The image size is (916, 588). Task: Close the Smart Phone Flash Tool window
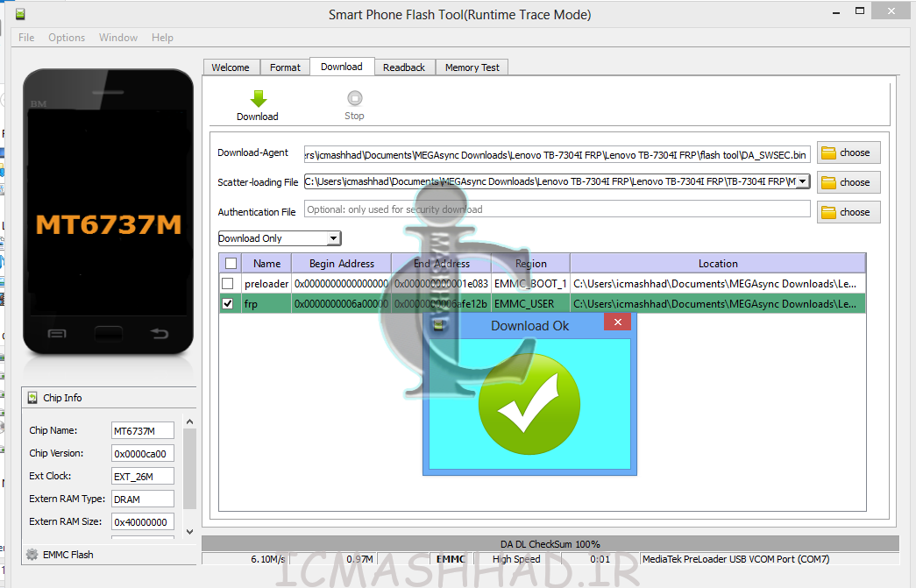point(891,11)
